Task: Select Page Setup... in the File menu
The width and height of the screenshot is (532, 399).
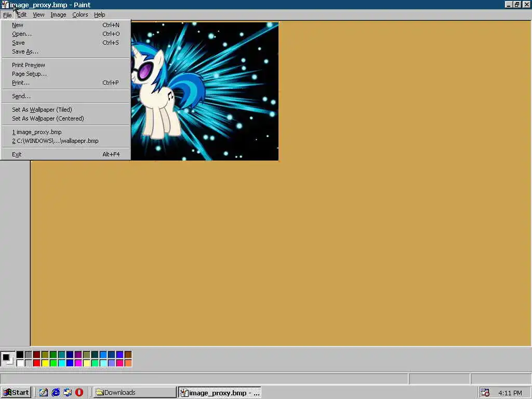Action: coord(65,74)
